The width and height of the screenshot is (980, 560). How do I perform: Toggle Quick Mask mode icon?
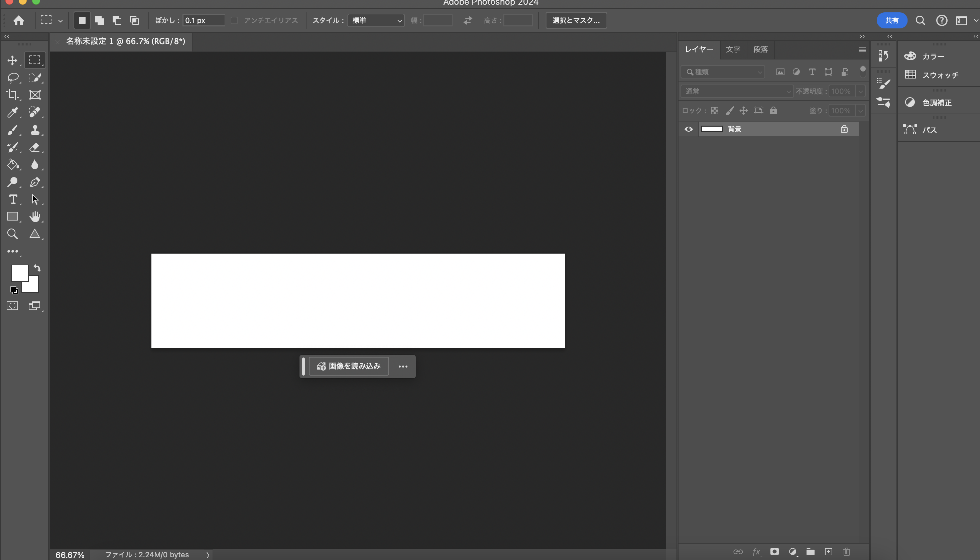click(12, 306)
